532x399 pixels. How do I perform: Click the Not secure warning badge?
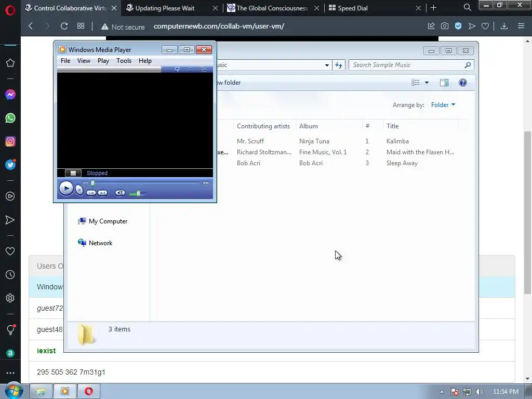(123, 27)
